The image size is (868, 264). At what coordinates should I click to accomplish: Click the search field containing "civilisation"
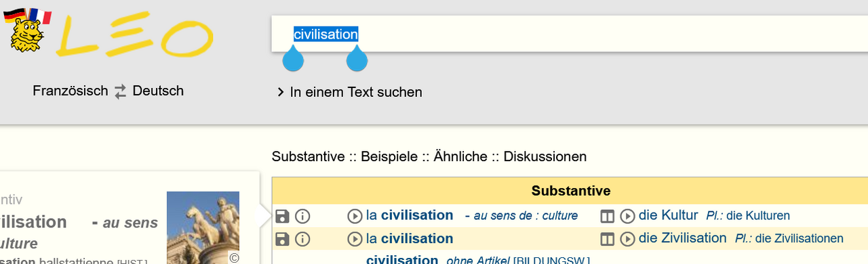pyautogui.click(x=570, y=34)
